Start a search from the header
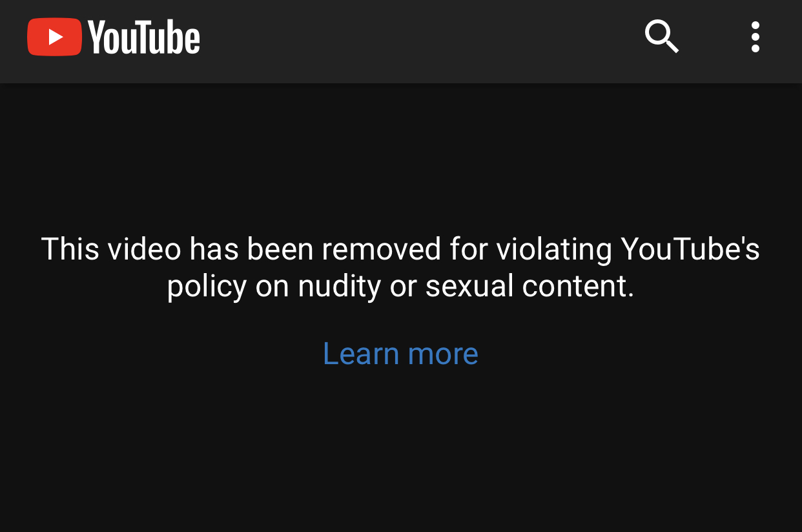Image resolution: width=802 pixels, height=532 pixels. point(662,37)
